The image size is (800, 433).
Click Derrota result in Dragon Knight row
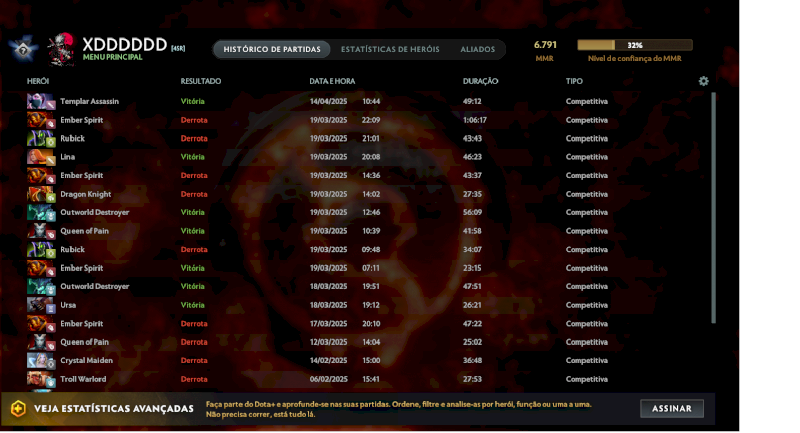click(x=194, y=194)
